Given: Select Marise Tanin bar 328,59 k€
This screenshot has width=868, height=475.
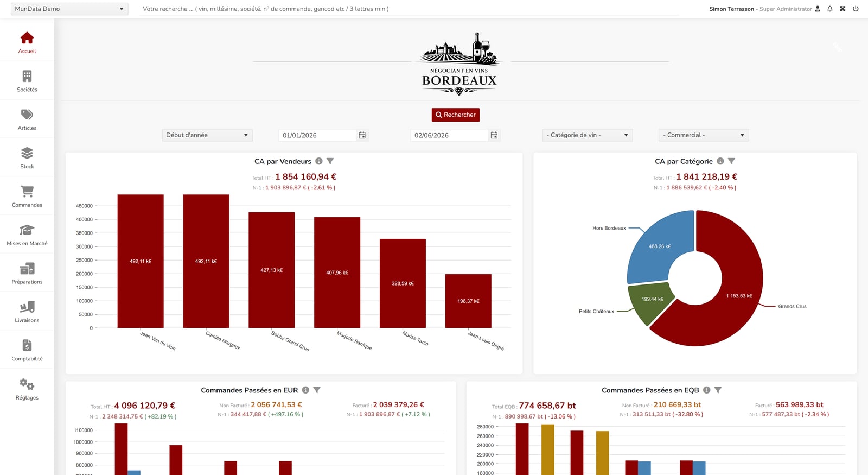Looking at the screenshot, I should pyautogui.click(x=403, y=283).
